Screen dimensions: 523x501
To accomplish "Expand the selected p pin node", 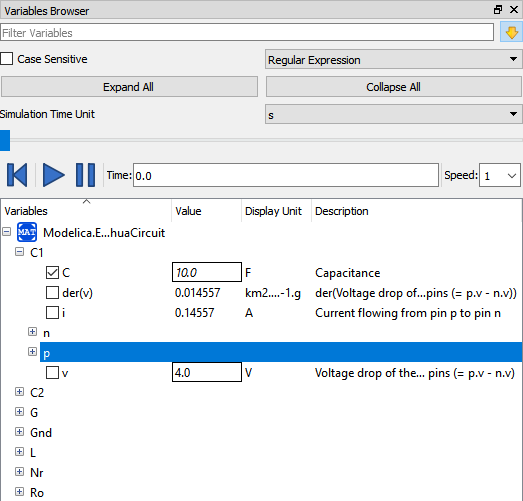I will pos(32,352).
